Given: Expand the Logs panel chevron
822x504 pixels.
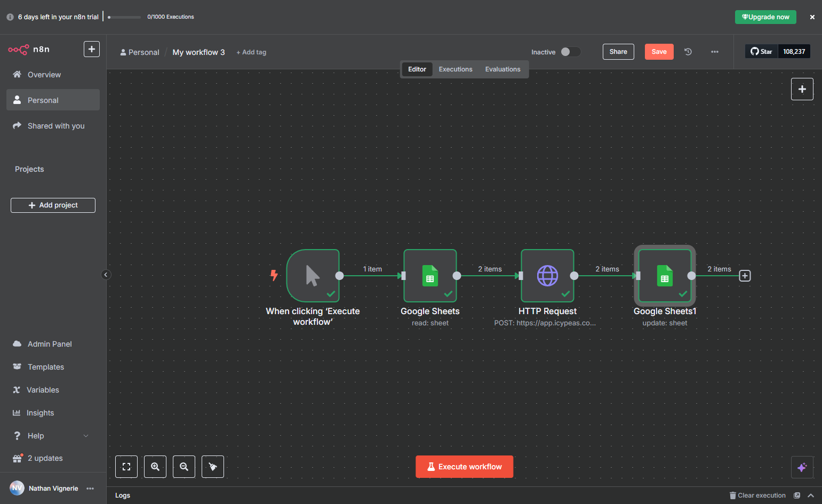Looking at the screenshot, I should click(x=811, y=495).
